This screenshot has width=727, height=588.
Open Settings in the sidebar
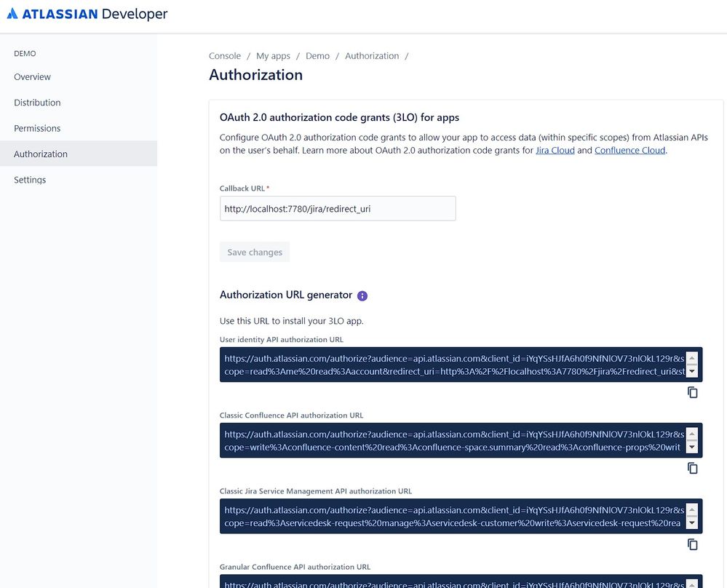(79, 180)
